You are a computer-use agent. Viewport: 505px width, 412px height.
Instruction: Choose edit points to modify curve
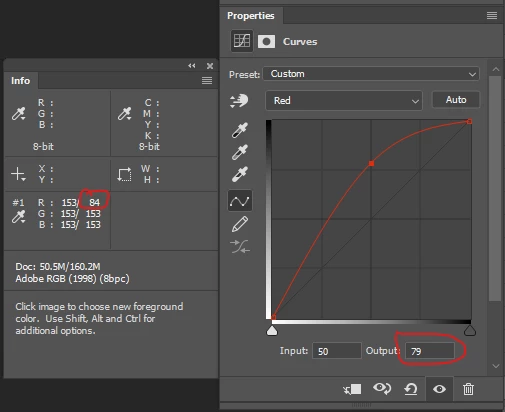point(240,201)
